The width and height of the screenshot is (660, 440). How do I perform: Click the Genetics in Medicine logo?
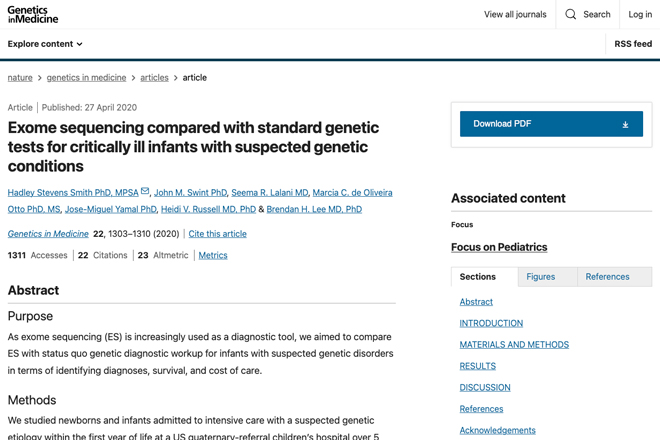click(x=33, y=14)
